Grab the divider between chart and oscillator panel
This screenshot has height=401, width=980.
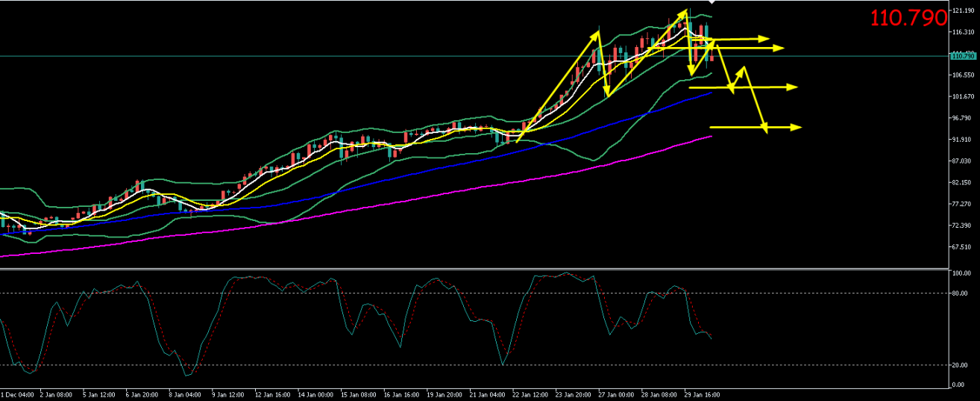click(x=477, y=268)
